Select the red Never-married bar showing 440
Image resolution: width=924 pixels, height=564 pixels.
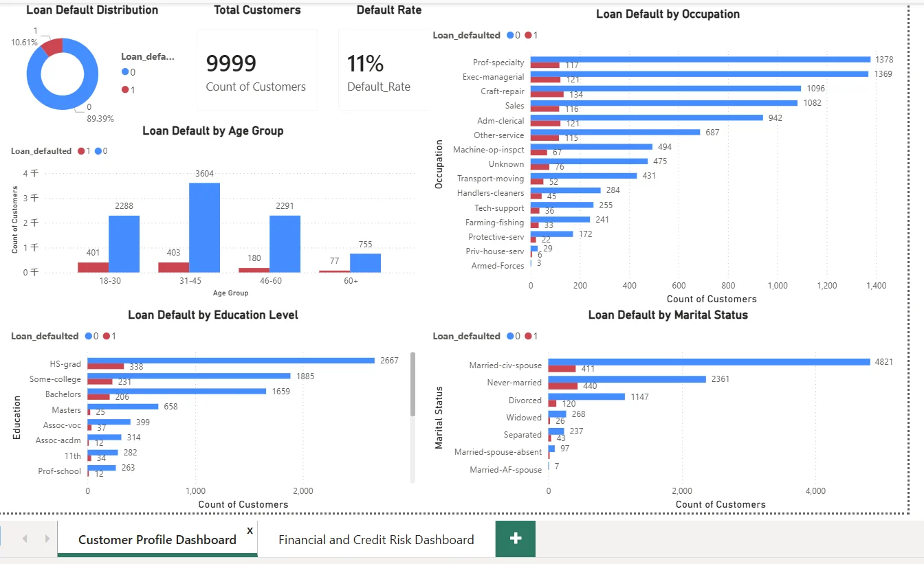pos(563,386)
